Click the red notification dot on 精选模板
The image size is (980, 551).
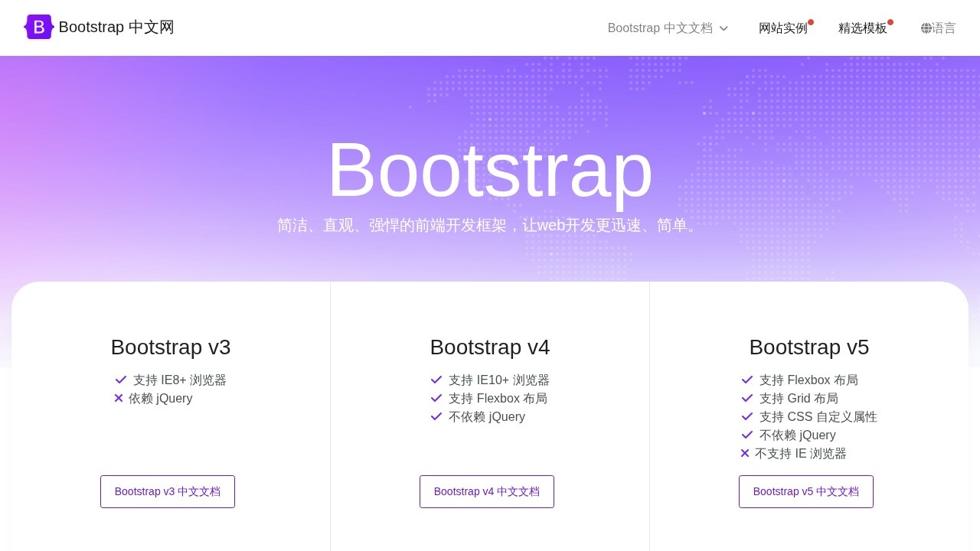[890, 21]
